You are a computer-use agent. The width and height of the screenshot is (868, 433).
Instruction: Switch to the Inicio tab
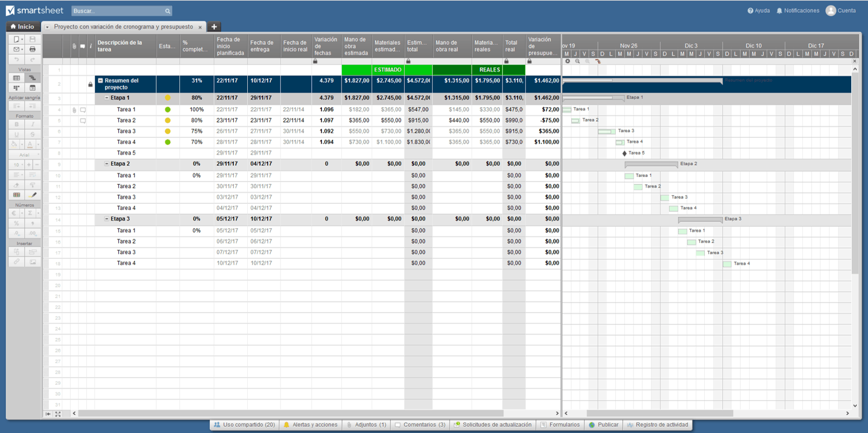[22, 26]
